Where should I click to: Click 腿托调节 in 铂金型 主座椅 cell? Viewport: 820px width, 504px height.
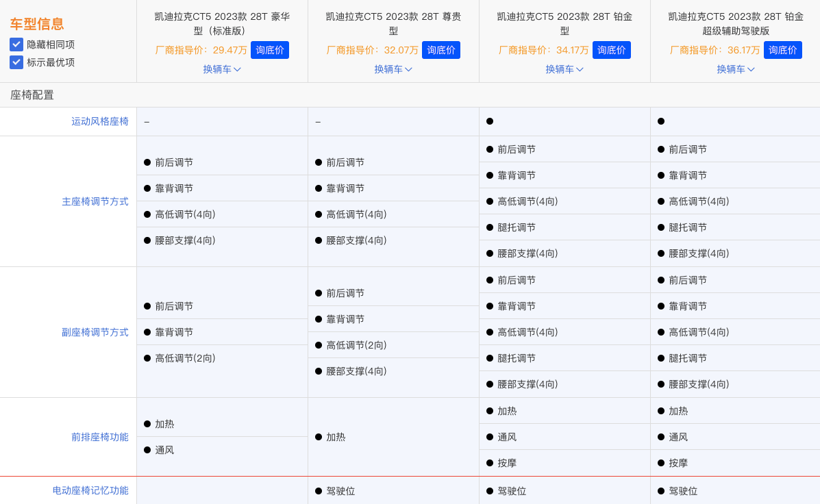(x=516, y=227)
